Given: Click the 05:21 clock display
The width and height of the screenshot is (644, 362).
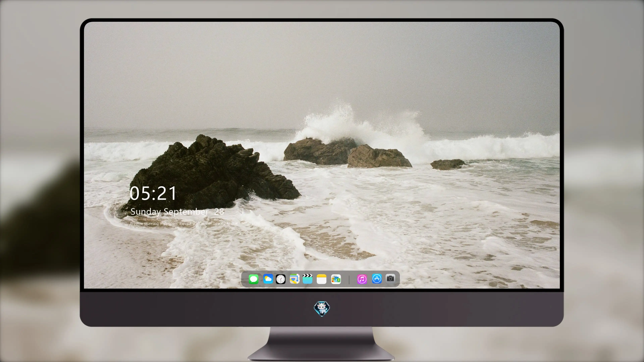Looking at the screenshot, I should coord(153,193).
